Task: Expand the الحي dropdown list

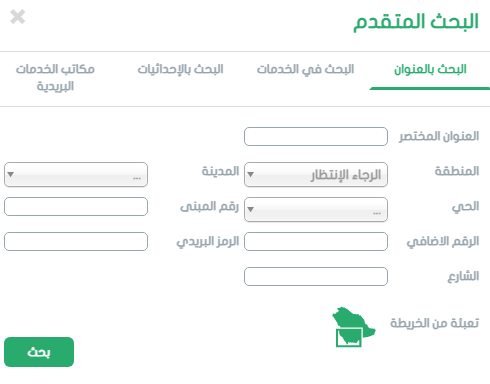Action: coord(316,209)
